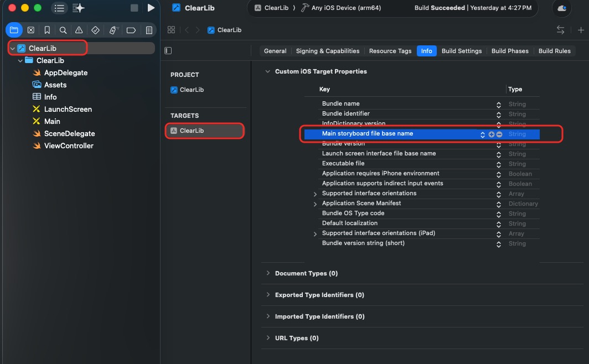Expand the URL Types section
The width and height of the screenshot is (589, 364).
[x=268, y=338]
